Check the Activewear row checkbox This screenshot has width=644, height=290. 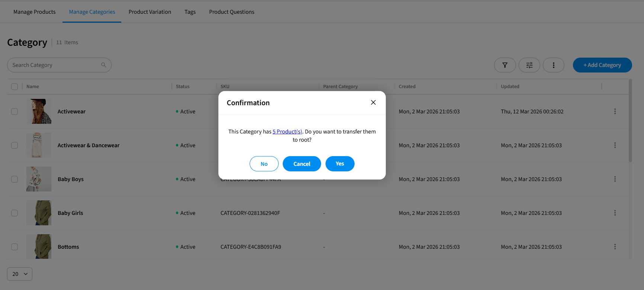[15, 112]
